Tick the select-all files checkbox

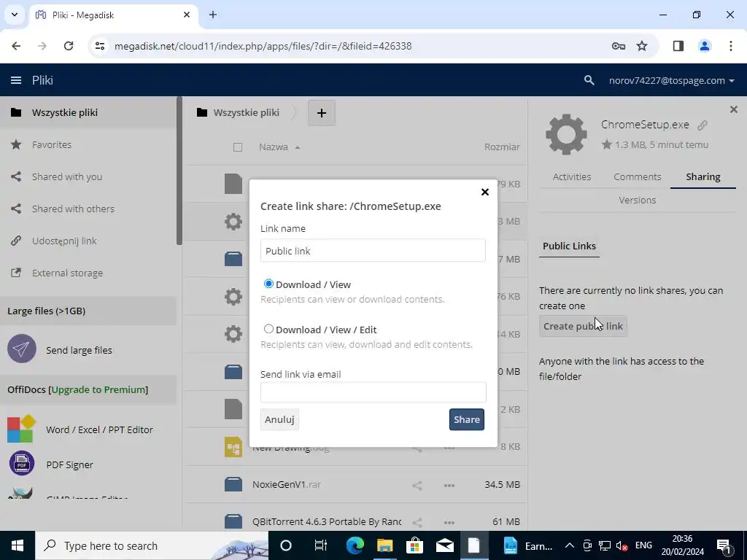click(x=238, y=147)
